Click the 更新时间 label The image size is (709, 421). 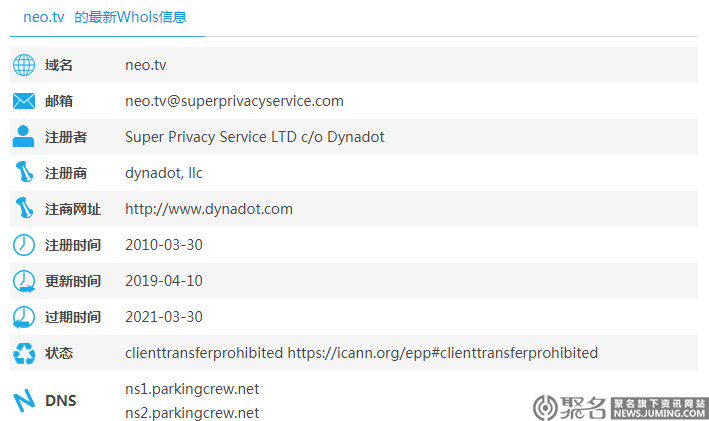pyautogui.click(x=73, y=281)
